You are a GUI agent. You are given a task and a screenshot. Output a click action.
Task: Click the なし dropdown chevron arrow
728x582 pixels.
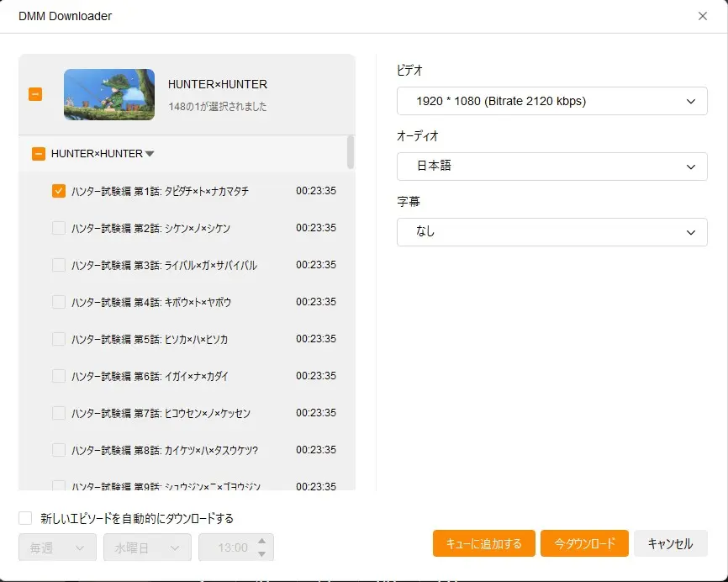691,232
